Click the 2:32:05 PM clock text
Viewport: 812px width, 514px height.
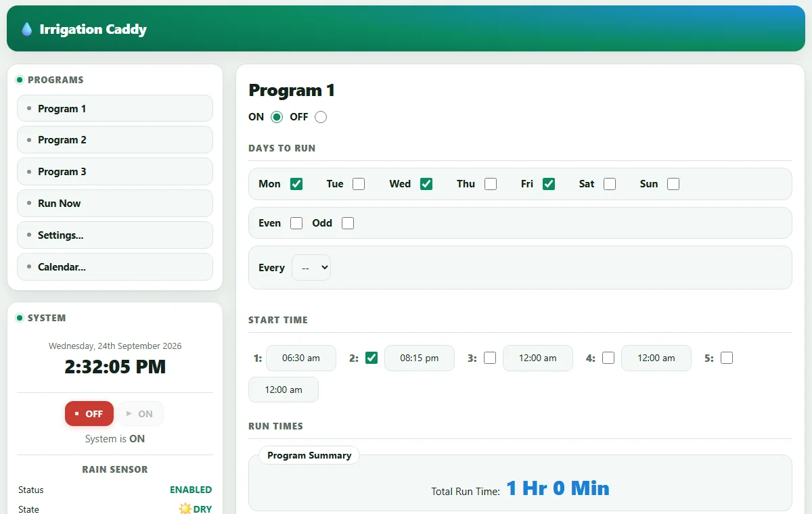[x=115, y=367]
